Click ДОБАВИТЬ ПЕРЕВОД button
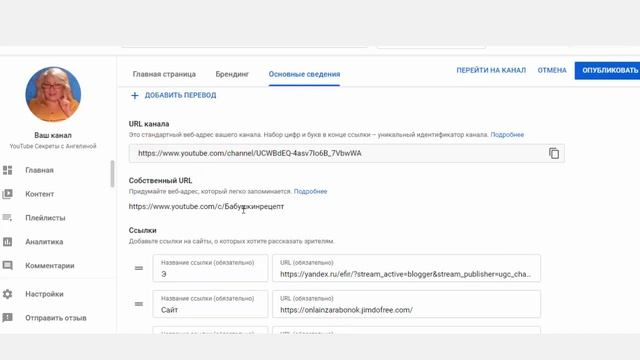This screenshot has width=640, height=360. pos(180,95)
